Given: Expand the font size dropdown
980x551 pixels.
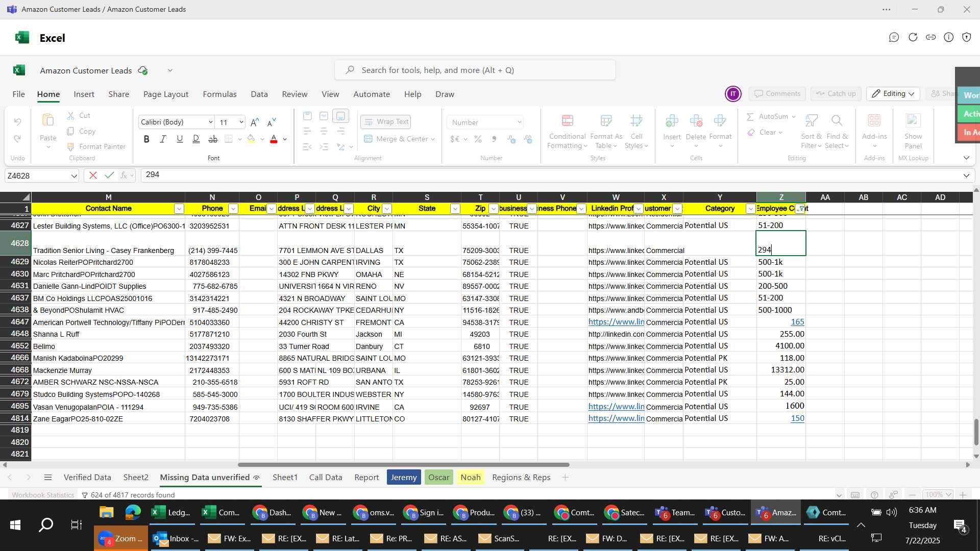Looking at the screenshot, I should pyautogui.click(x=241, y=122).
